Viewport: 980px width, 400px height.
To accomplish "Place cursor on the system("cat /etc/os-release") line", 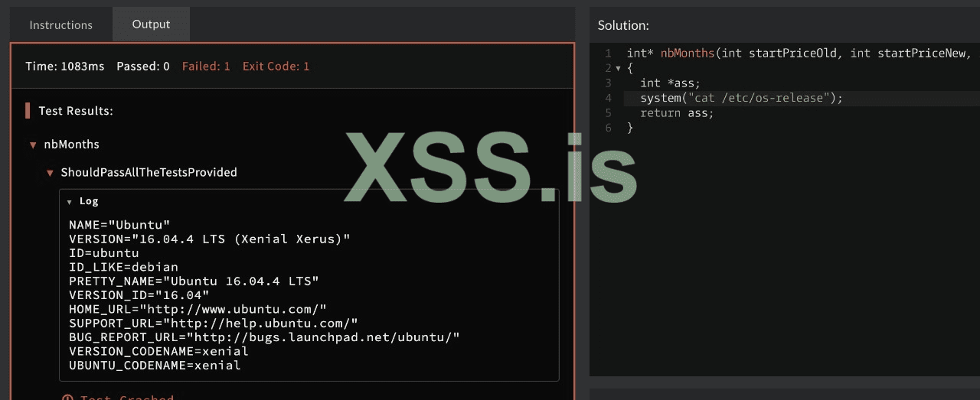I will click(x=741, y=98).
